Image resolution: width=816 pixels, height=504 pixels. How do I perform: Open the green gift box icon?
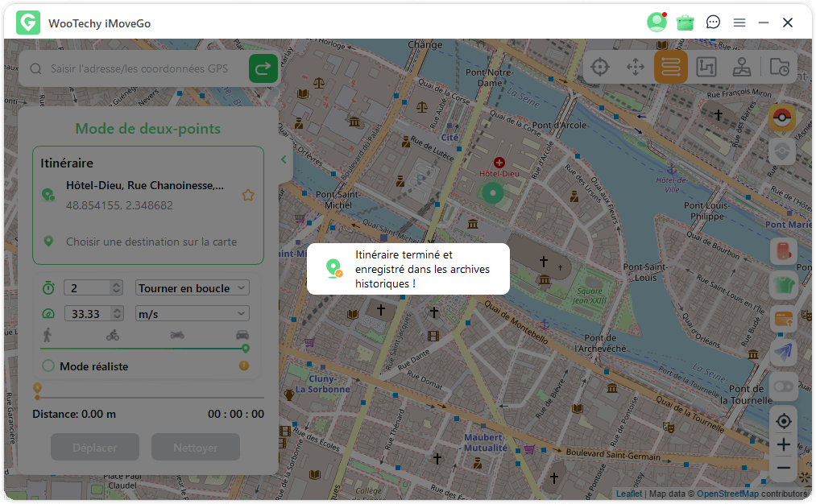[685, 23]
